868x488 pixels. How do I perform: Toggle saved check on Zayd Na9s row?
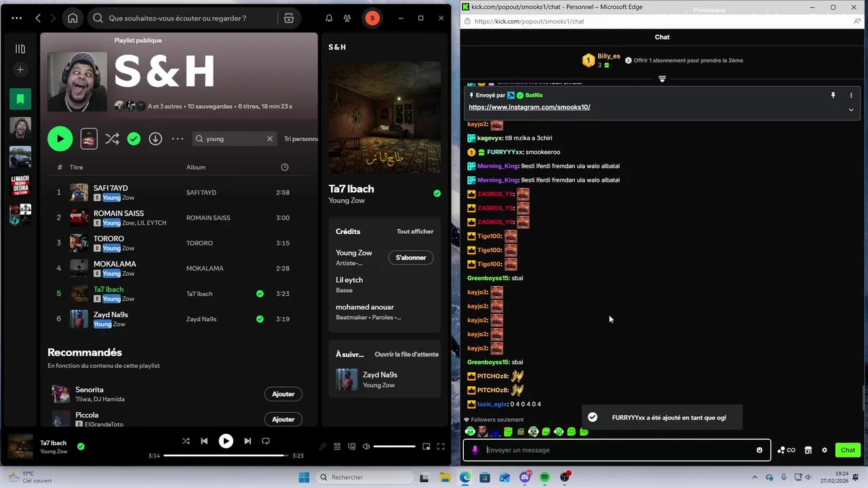point(260,319)
